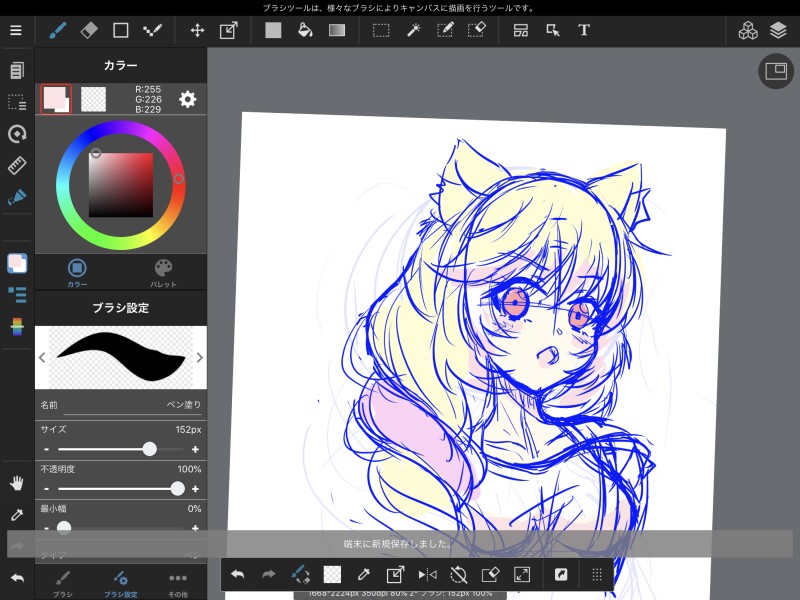
Task: Click the brush stroke preview
Action: click(121, 358)
